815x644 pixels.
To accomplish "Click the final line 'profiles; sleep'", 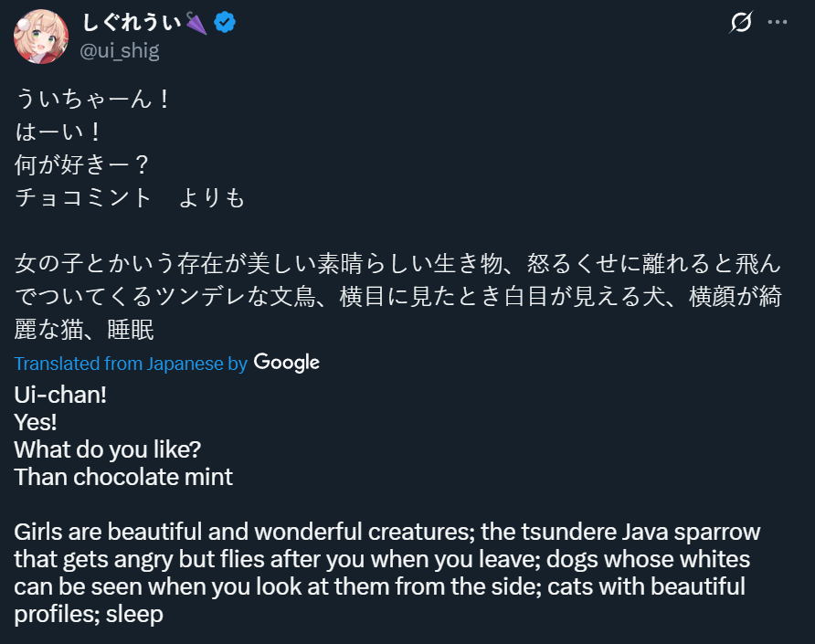I will tap(89, 614).
